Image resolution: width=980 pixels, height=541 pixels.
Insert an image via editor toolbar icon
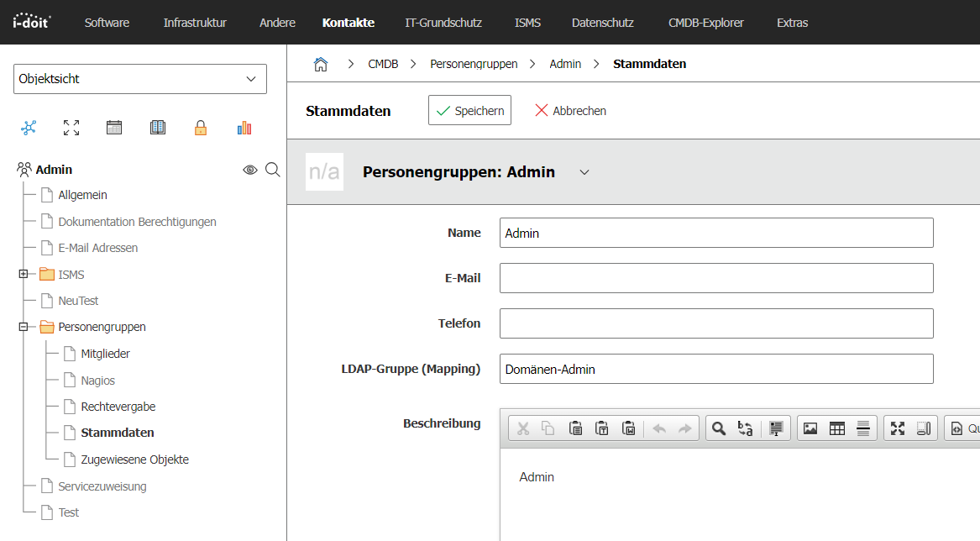[810, 428]
